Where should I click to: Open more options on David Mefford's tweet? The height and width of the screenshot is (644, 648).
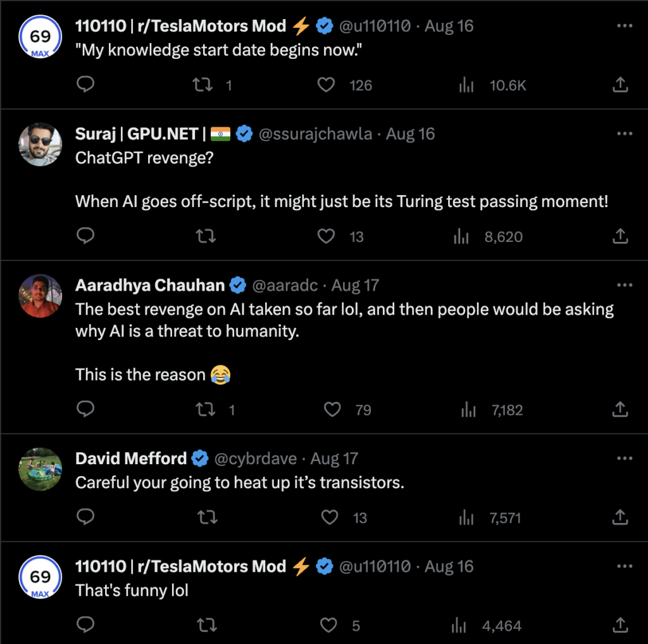coord(625,458)
